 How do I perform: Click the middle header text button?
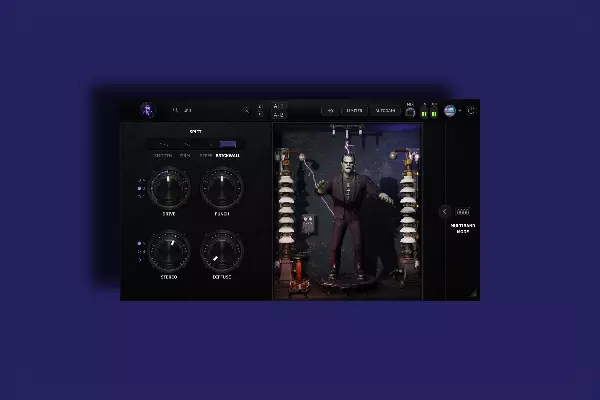(354, 111)
